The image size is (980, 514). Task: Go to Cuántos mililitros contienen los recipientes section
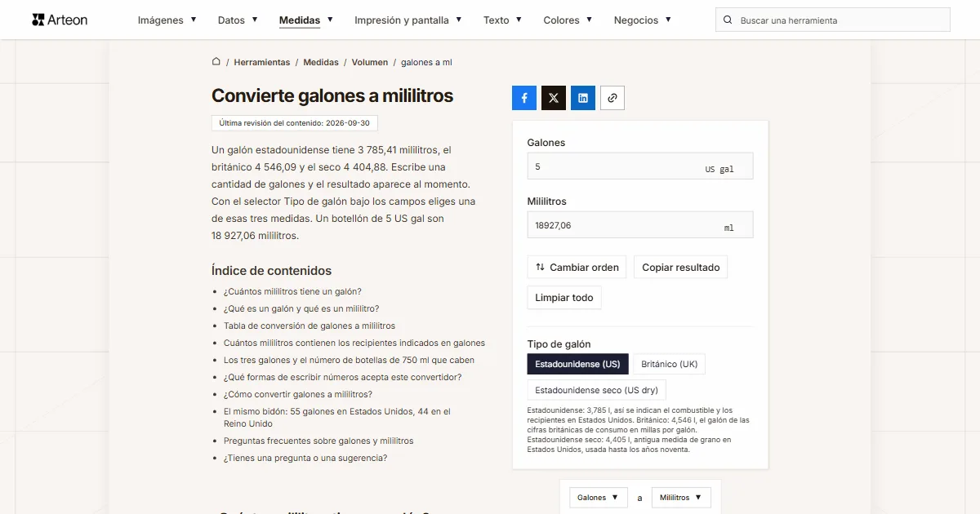point(354,343)
